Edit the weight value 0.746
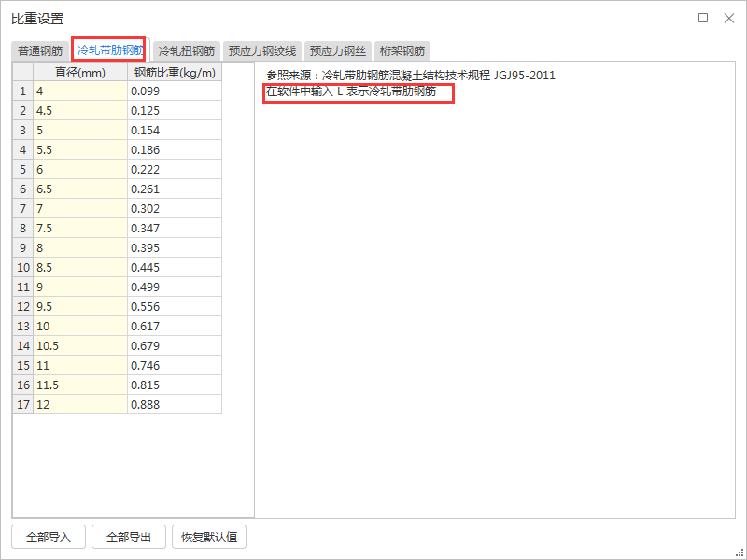This screenshot has width=747, height=560. 175,365
